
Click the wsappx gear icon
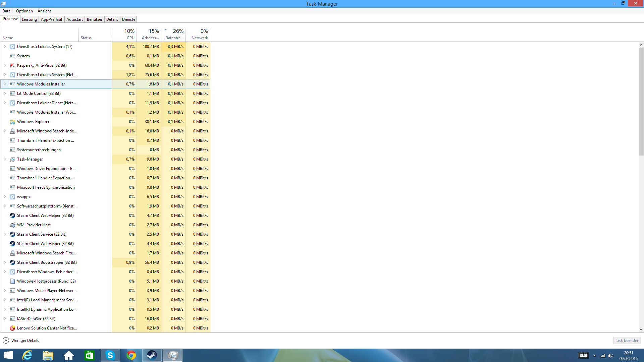click(12, 197)
